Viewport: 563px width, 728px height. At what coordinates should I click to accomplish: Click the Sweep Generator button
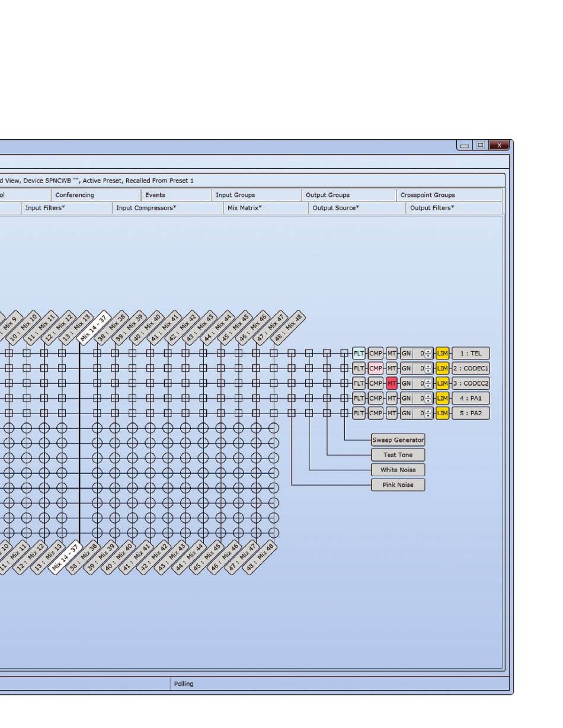(398, 440)
